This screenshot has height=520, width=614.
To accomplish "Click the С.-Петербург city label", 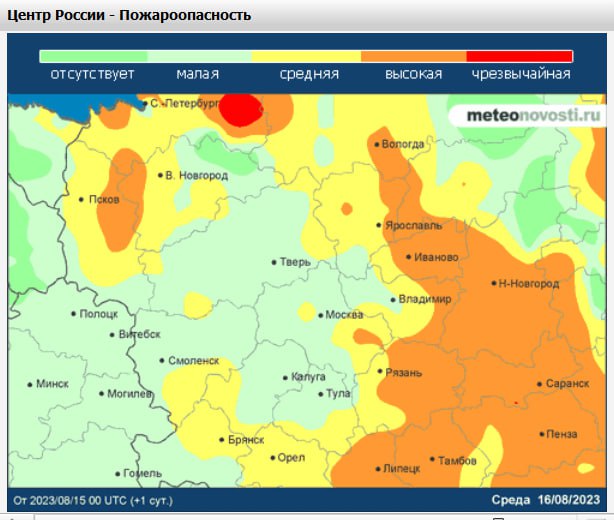I will pos(185,104).
